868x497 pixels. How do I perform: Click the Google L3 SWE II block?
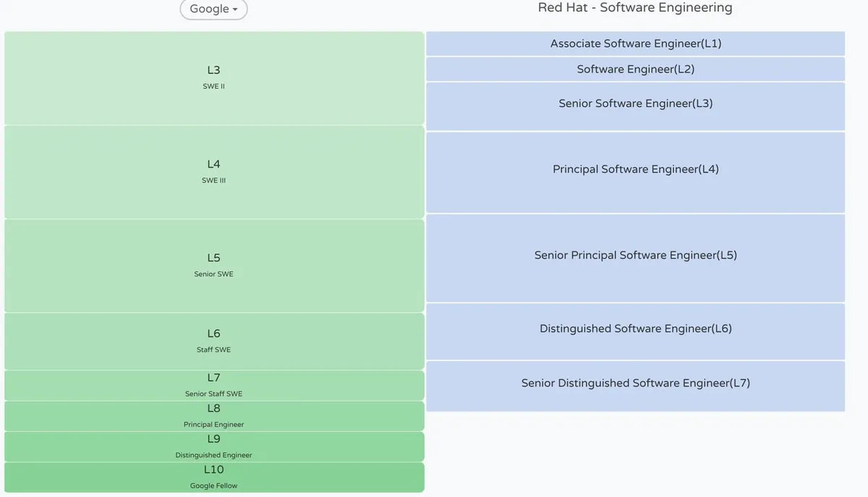pos(214,77)
